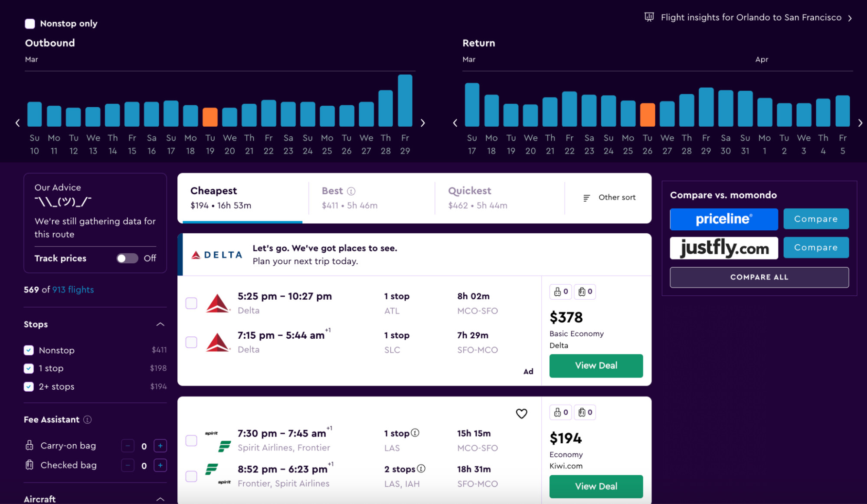Increase Checked bag count
The height and width of the screenshot is (504, 867).
point(160,465)
